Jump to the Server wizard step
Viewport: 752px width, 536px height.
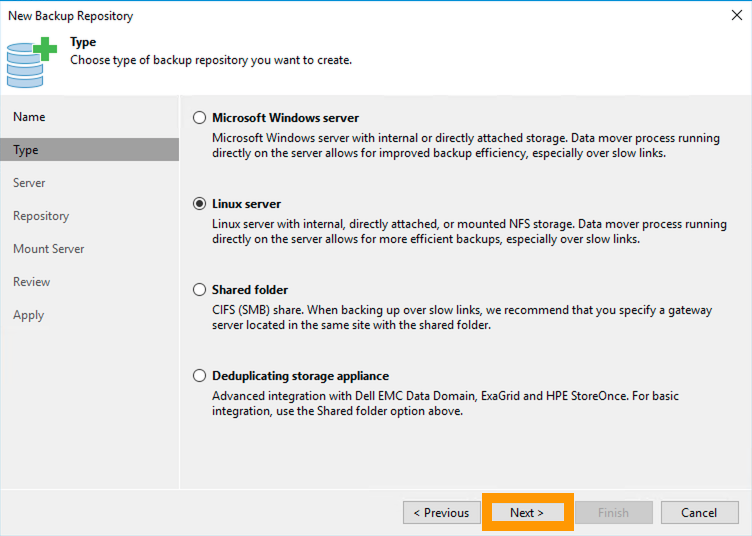tap(29, 183)
